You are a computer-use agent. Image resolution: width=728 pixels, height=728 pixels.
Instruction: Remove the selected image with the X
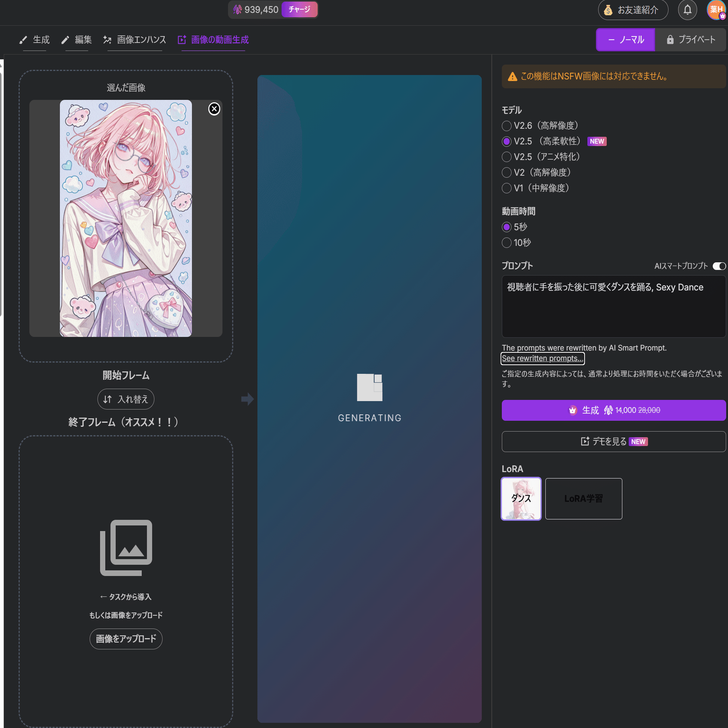click(x=214, y=108)
